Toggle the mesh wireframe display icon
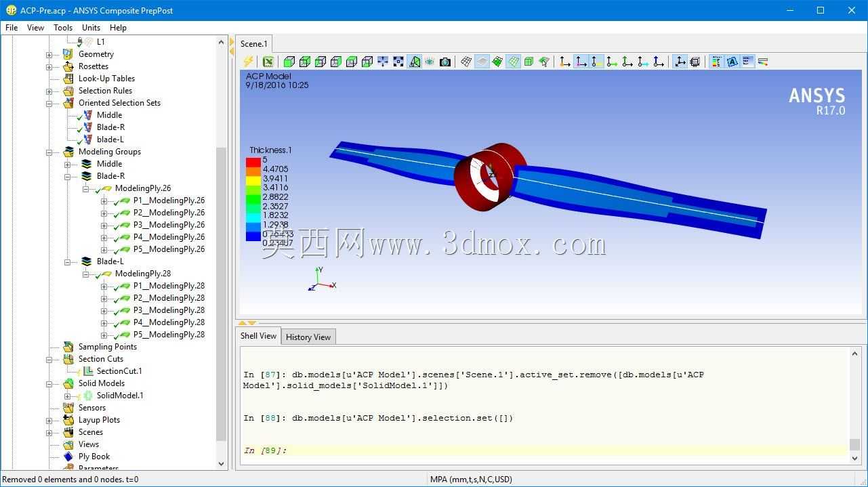 [466, 62]
